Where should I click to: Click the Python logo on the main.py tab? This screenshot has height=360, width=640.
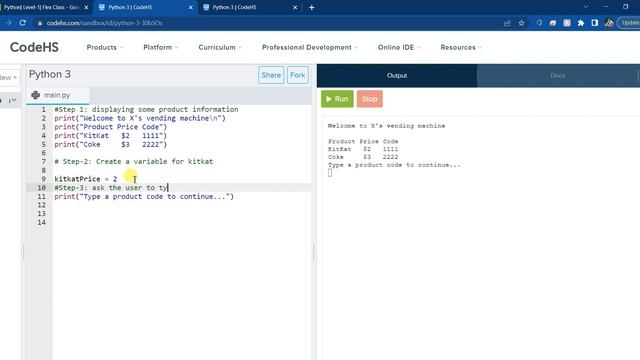pos(36,95)
